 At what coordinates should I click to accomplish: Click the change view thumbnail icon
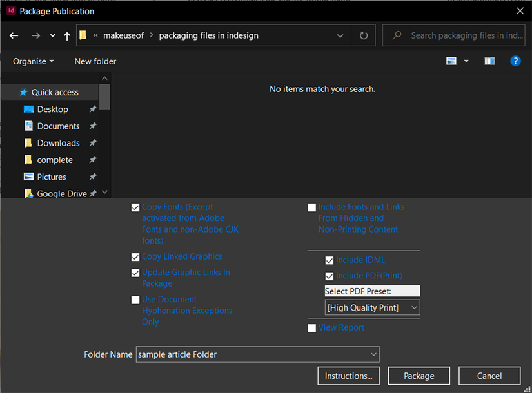(x=450, y=61)
